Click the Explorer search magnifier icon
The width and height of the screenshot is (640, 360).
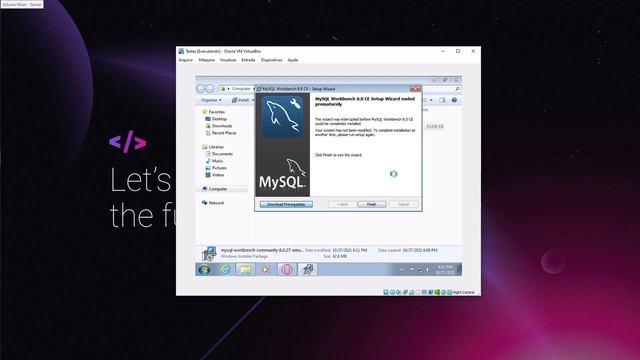(457, 89)
